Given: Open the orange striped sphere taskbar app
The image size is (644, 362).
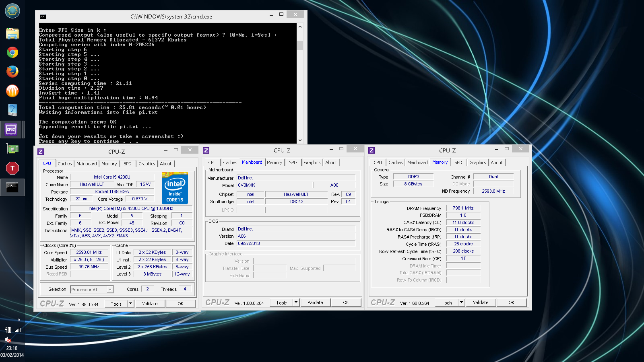Looking at the screenshot, I should click(x=12, y=91).
